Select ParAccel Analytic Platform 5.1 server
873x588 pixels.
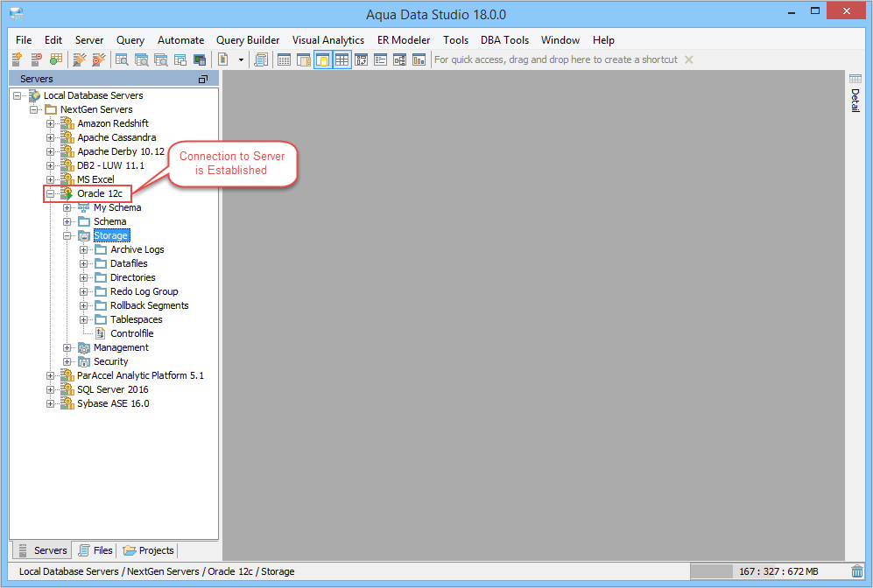[140, 375]
